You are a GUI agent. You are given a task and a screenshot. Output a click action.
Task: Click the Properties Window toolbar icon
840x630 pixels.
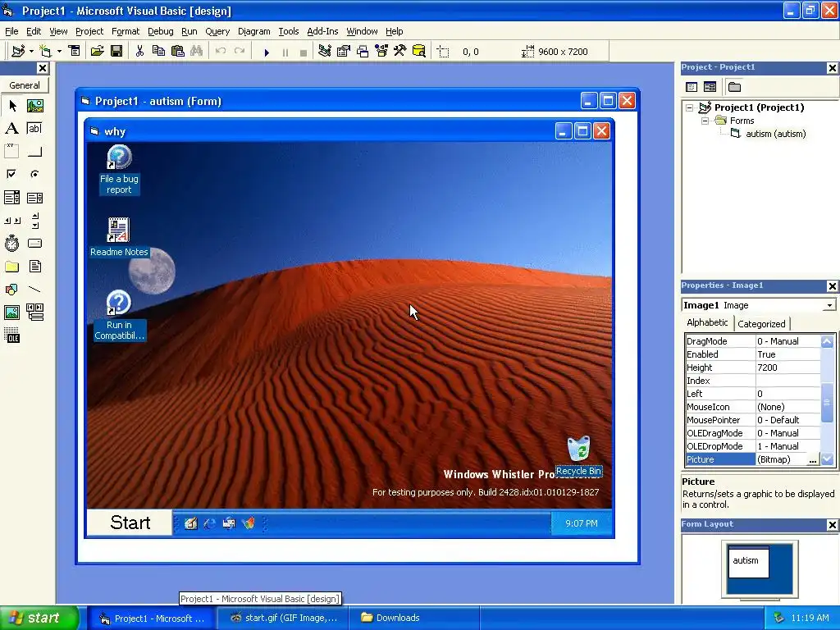(344, 51)
